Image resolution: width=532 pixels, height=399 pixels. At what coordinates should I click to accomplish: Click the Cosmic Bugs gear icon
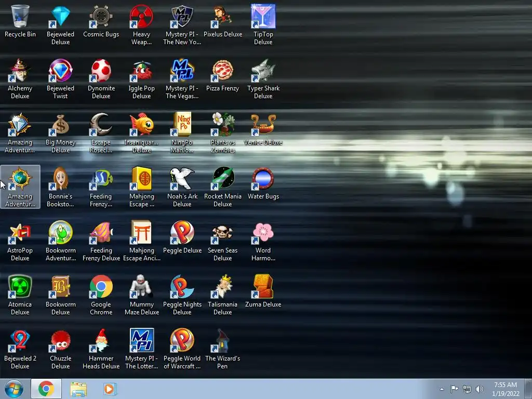(x=101, y=16)
